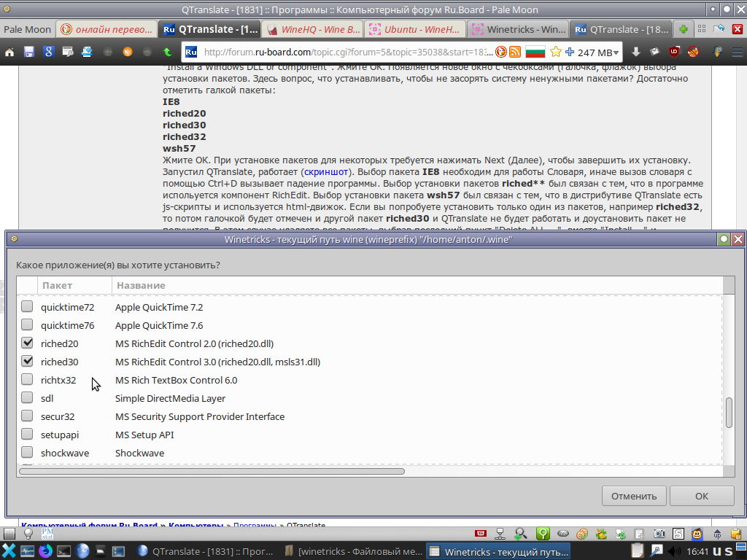This screenshot has height=560, width=747.
Task: Click the Winetricks taskbar window button
Action: 499,552
